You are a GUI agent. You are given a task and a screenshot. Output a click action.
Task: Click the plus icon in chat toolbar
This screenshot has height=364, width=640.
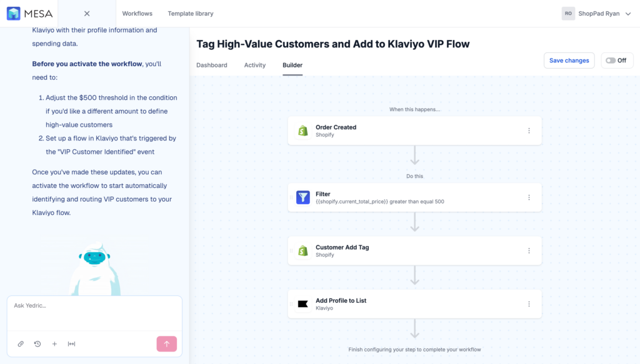tap(54, 343)
